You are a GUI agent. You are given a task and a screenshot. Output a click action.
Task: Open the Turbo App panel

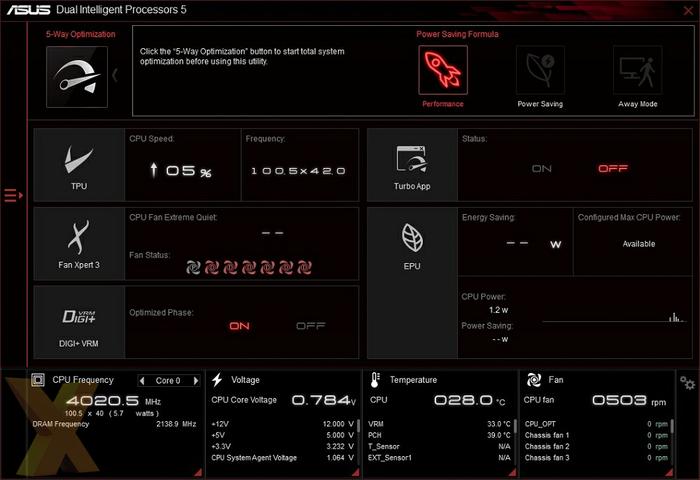[412, 165]
